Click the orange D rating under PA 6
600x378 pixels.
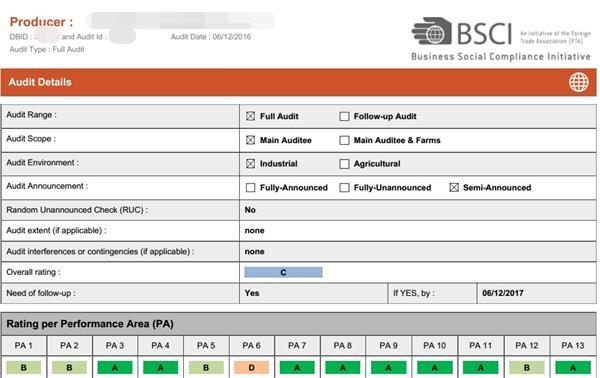point(251,368)
